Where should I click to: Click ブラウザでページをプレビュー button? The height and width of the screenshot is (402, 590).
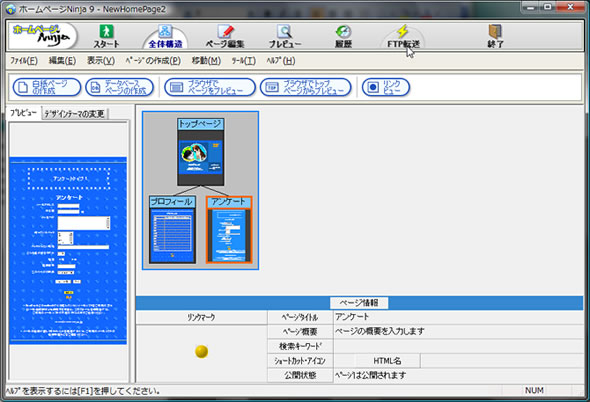[210, 87]
